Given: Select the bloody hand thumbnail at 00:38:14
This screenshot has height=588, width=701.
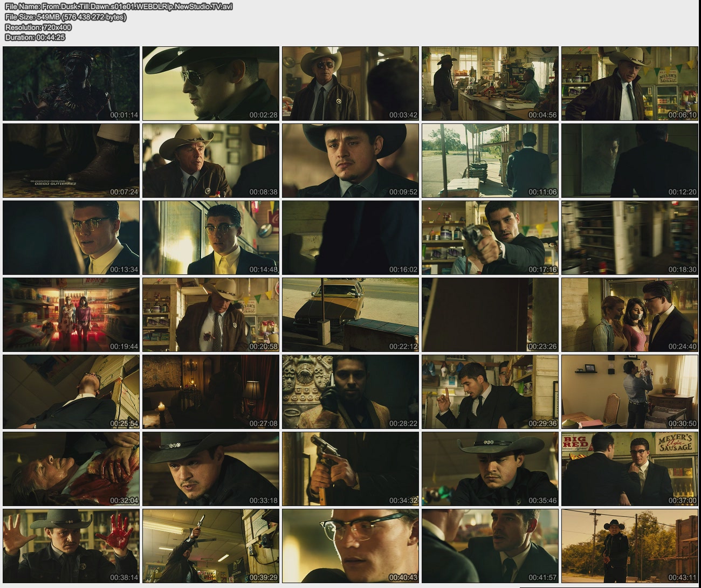Looking at the screenshot, I should click(x=71, y=546).
